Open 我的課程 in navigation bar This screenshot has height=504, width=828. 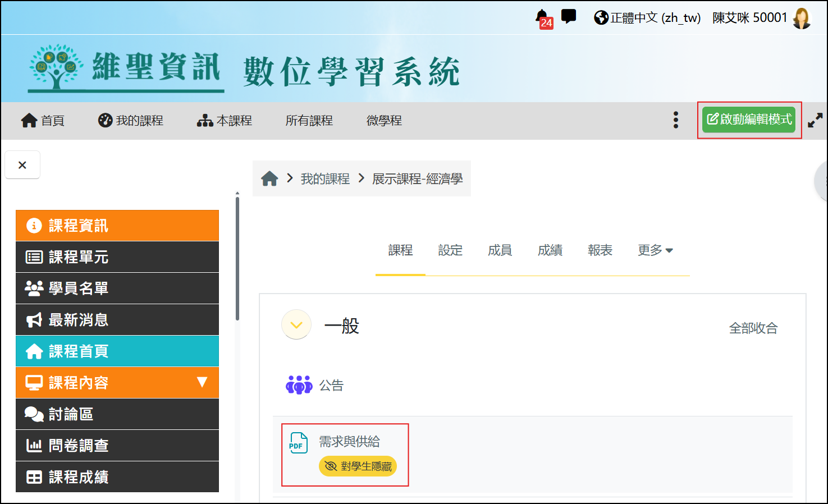[131, 121]
